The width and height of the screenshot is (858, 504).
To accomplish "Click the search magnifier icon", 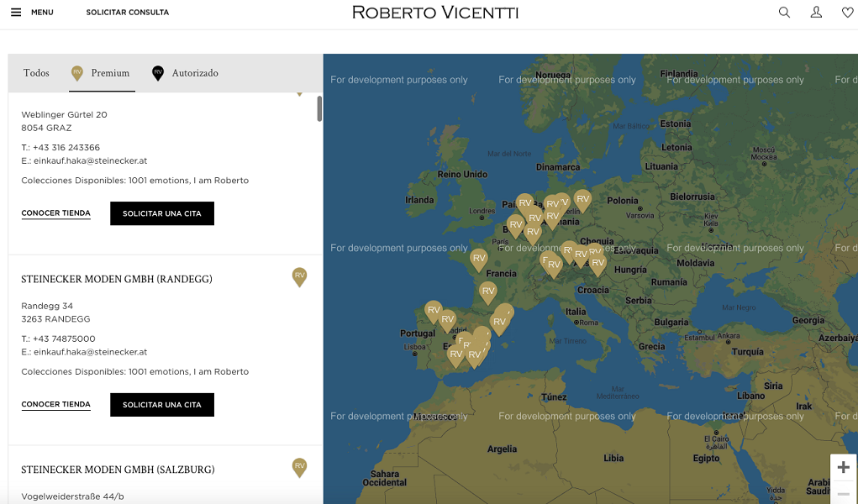I will [784, 12].
